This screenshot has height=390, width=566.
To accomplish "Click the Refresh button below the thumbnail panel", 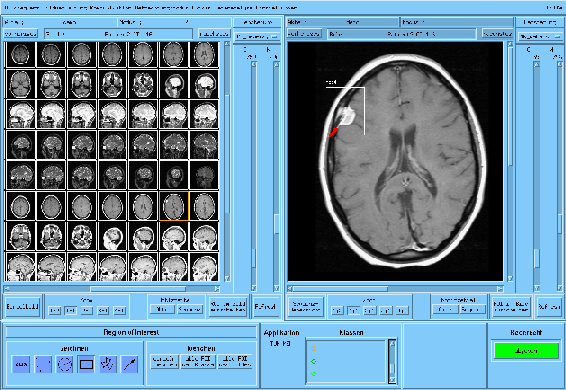I will click(266, 307).
